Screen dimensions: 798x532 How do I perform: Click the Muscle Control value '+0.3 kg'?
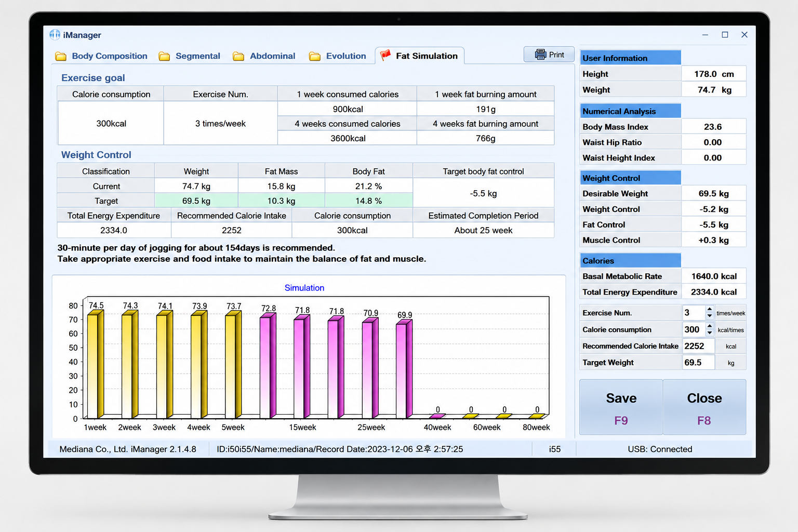coord(714,240)
